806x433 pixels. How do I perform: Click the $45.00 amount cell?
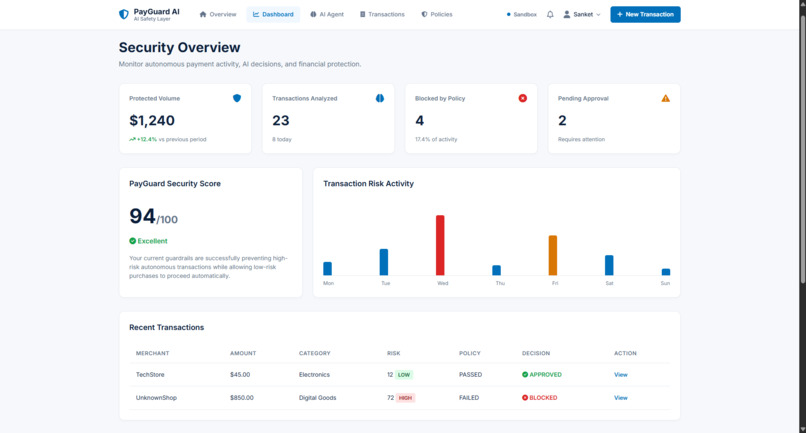click(240, 374)
